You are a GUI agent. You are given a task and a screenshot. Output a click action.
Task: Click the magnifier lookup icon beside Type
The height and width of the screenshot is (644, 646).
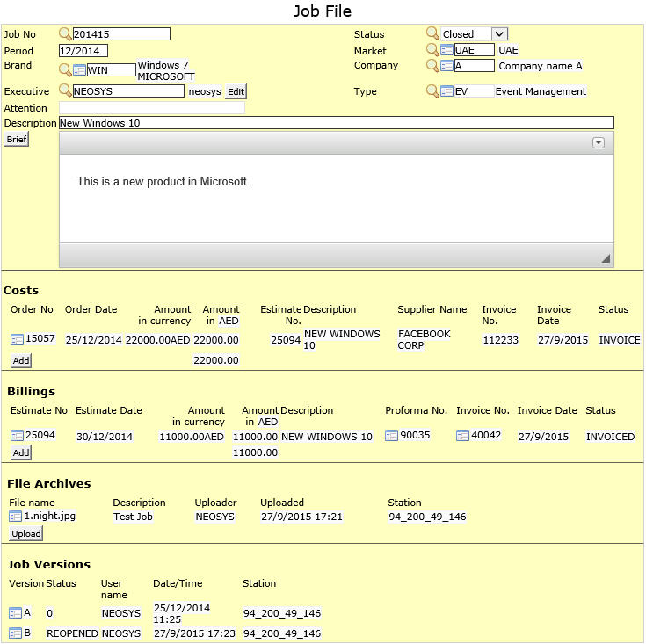tap(432, 90)
